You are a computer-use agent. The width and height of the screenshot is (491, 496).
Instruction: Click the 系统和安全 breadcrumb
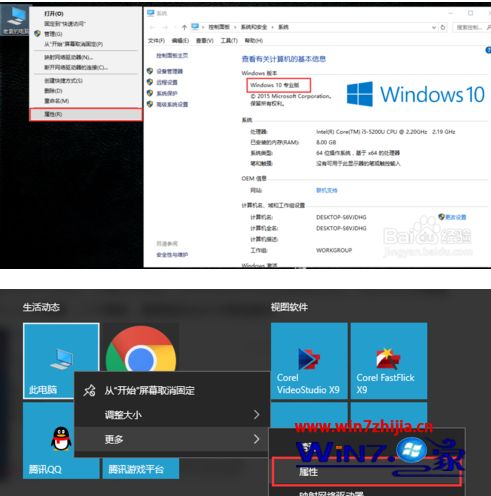click(254, 27)
